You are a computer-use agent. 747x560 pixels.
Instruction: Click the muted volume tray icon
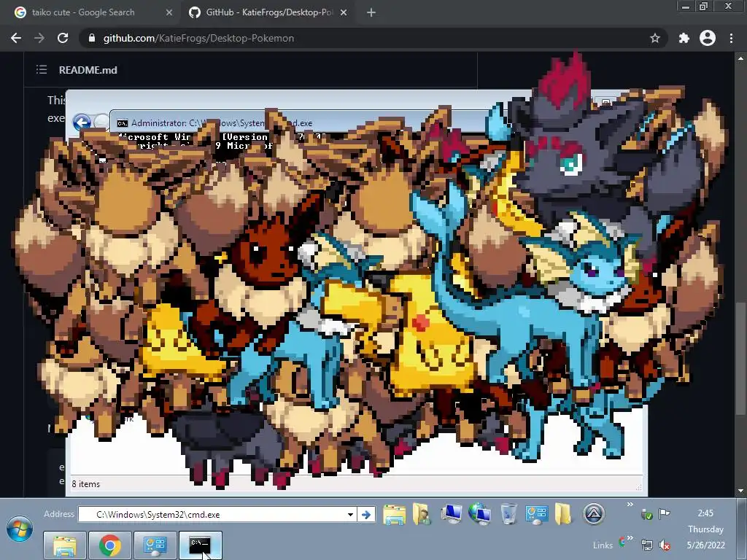coord(665,545)
